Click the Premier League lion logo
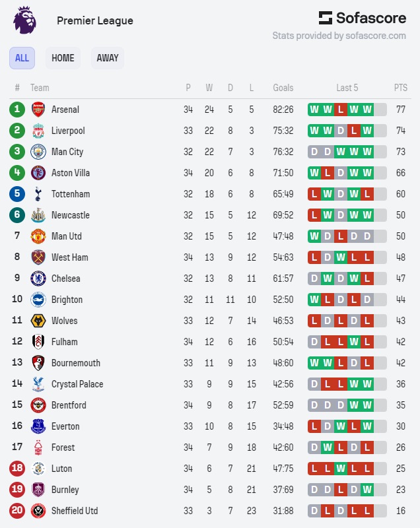 pos(24,20)
